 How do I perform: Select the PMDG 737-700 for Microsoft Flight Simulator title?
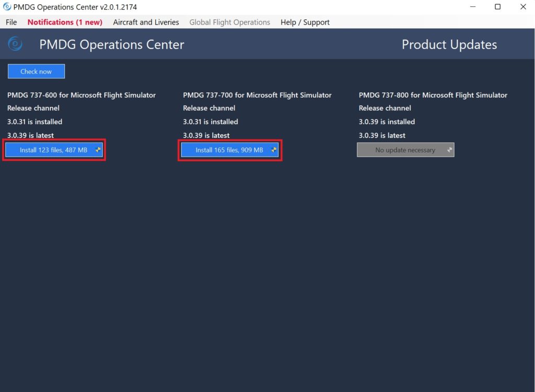(x=257, y=95)
